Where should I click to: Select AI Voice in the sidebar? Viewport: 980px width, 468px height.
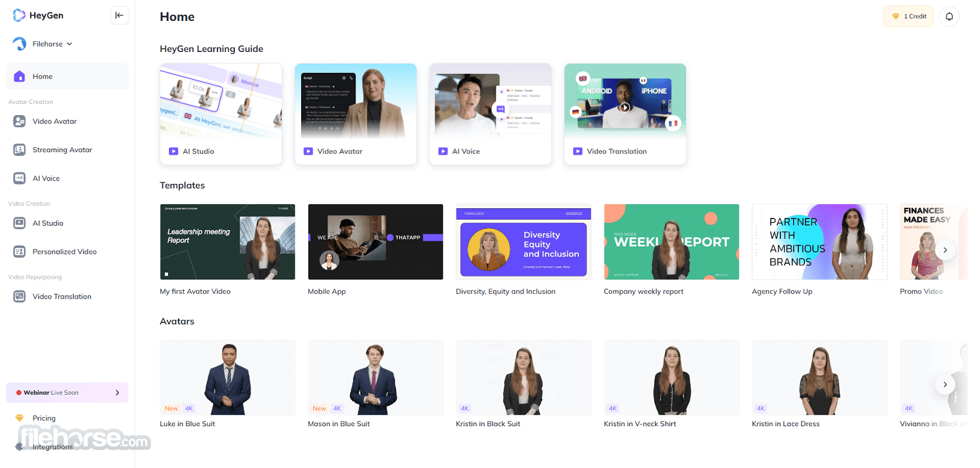[x=67, y=178]
